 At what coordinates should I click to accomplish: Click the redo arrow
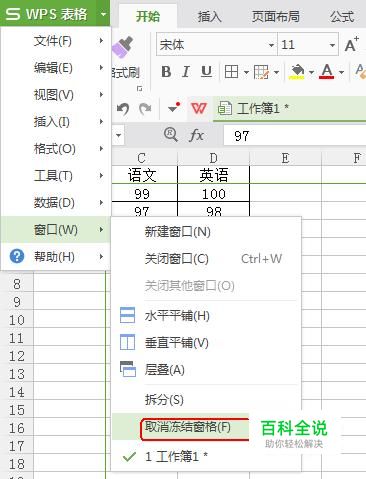coord(145,108)
